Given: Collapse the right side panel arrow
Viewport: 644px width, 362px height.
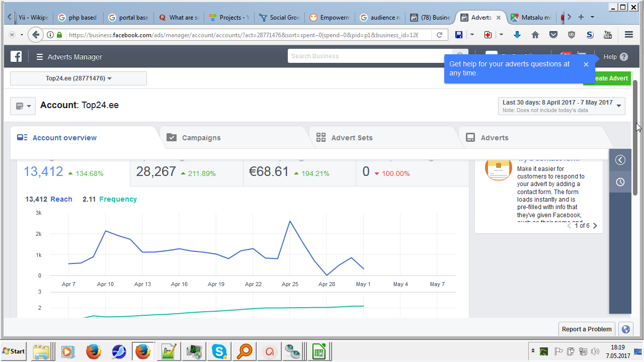Looking at the screenshot, I should point(620,160).
